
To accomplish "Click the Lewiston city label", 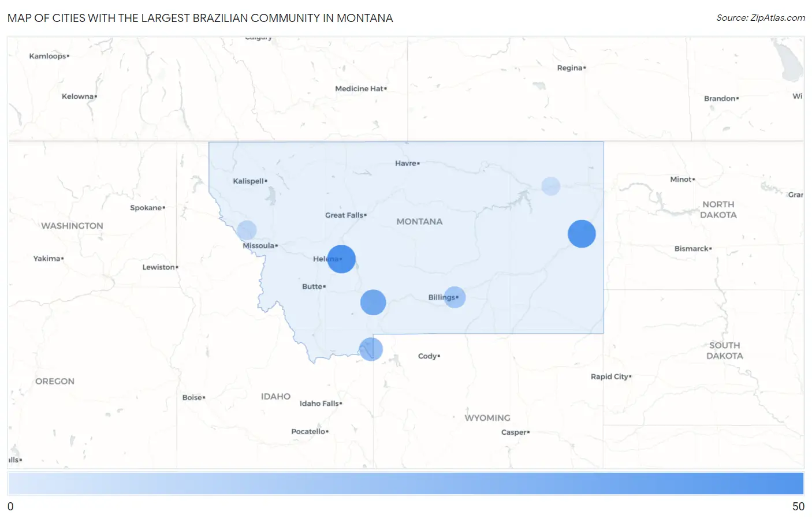I will coord(158,267).
